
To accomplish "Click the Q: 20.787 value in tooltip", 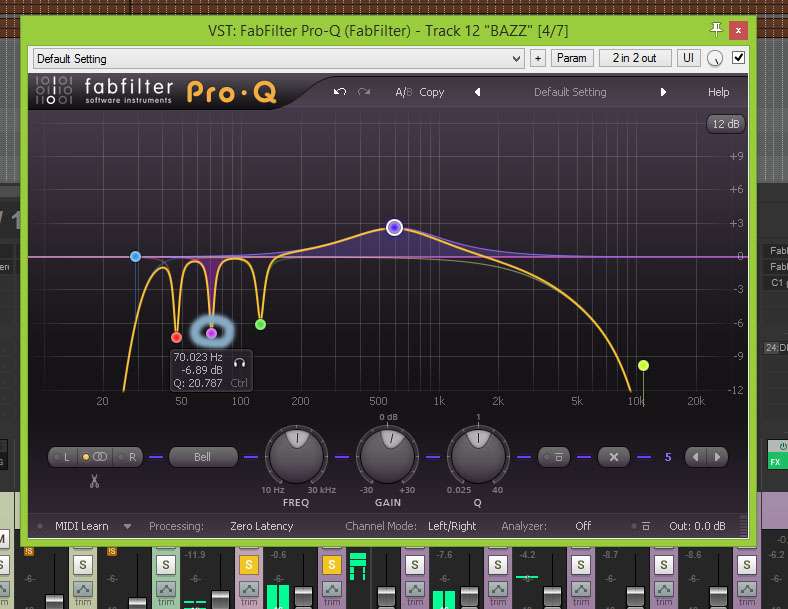I will (x=198, y=383).
